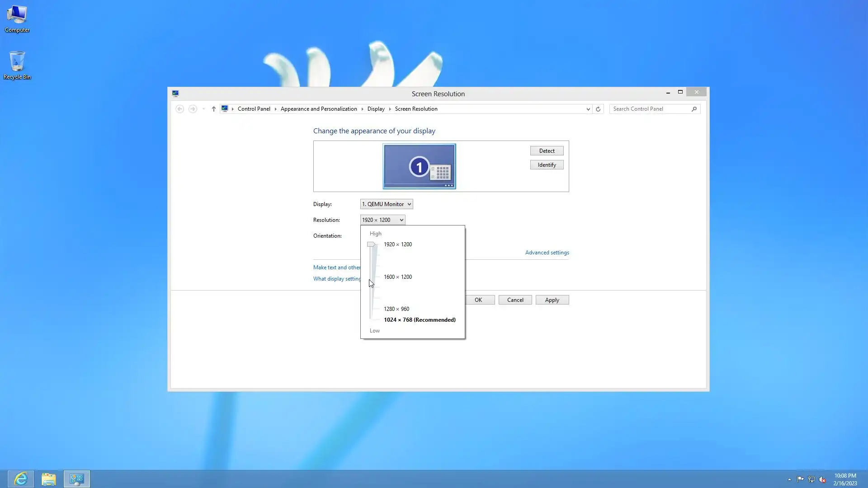Open File Explorer from taskbar
868x488 pixels.
[x=49, y=479]
